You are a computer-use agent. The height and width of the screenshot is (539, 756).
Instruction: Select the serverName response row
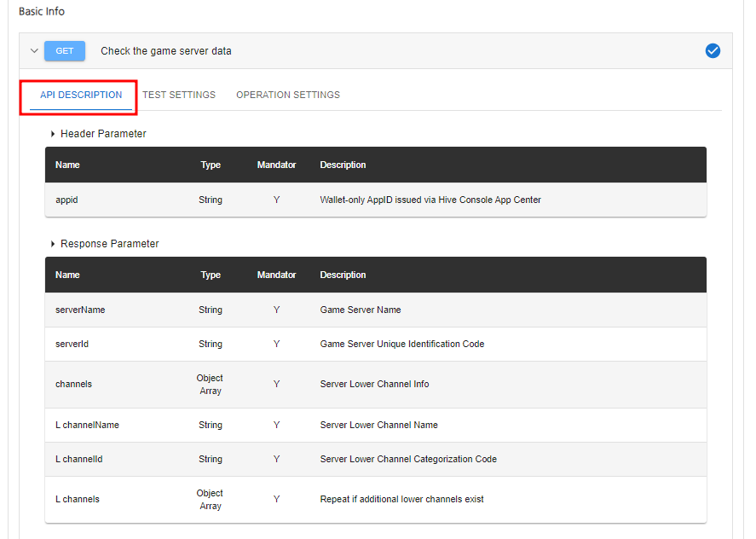pos(376,310)
